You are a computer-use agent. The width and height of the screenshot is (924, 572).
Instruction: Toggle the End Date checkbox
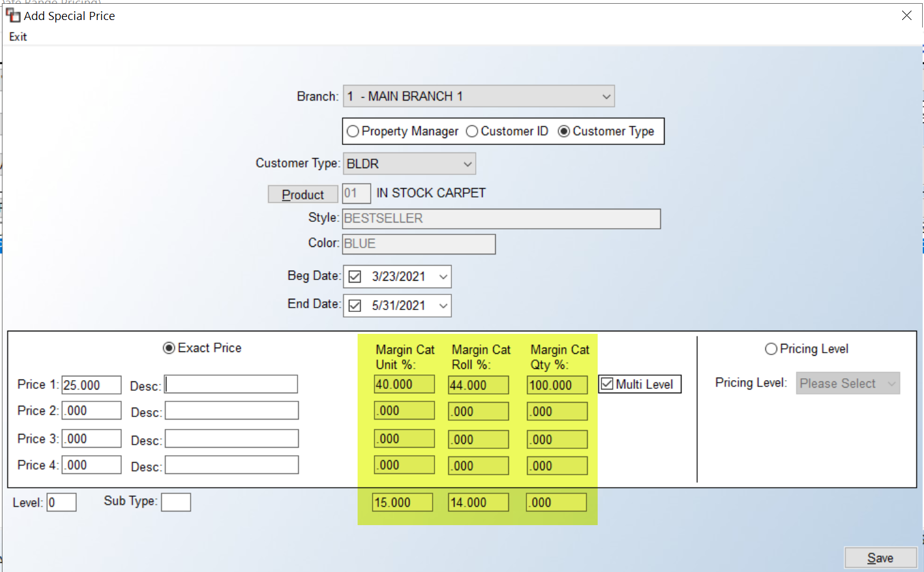coord(355,306)
